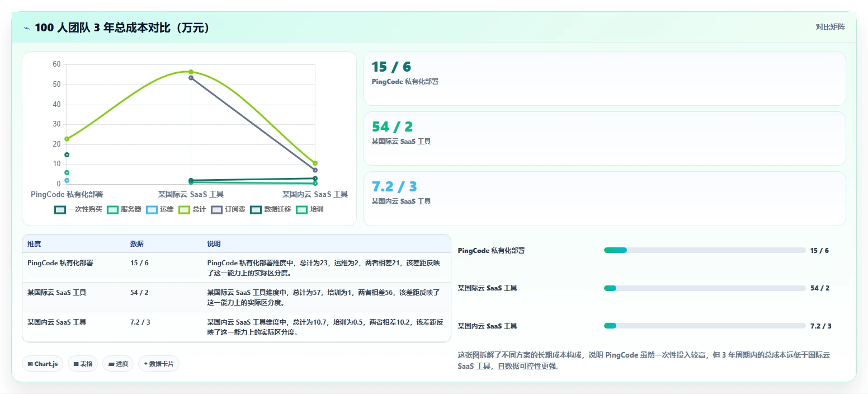868x394 pixels.
Task: Click the 某国际云 SaaS 工具 progress bar
Action: click(x=705, y=288)
